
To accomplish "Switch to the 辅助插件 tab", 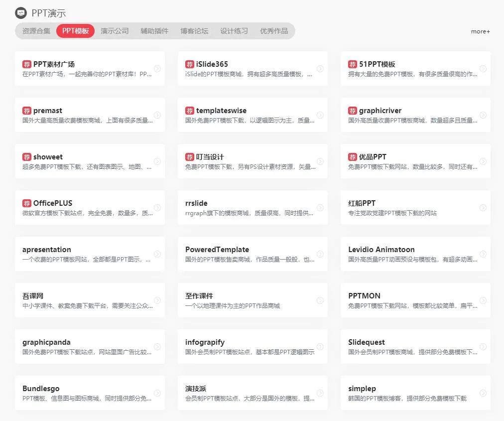I will click(154, 31).
